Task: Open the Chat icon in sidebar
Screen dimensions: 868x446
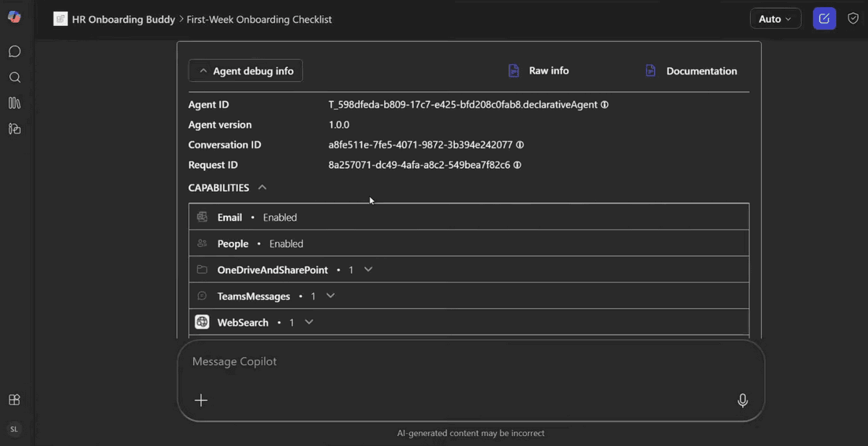Action: (x=14, y=51)
